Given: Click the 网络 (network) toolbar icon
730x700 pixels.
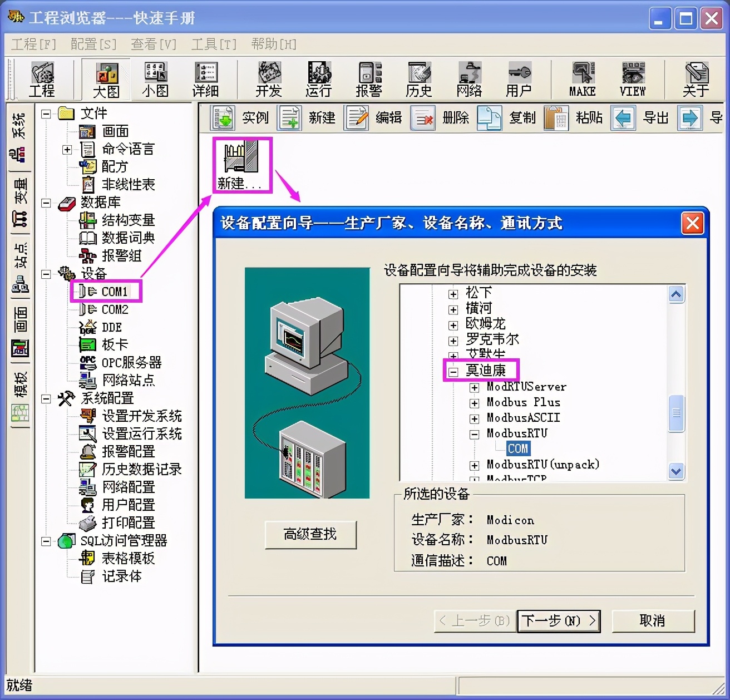Looking at the screenshot, I should click(x=470, y=79).
